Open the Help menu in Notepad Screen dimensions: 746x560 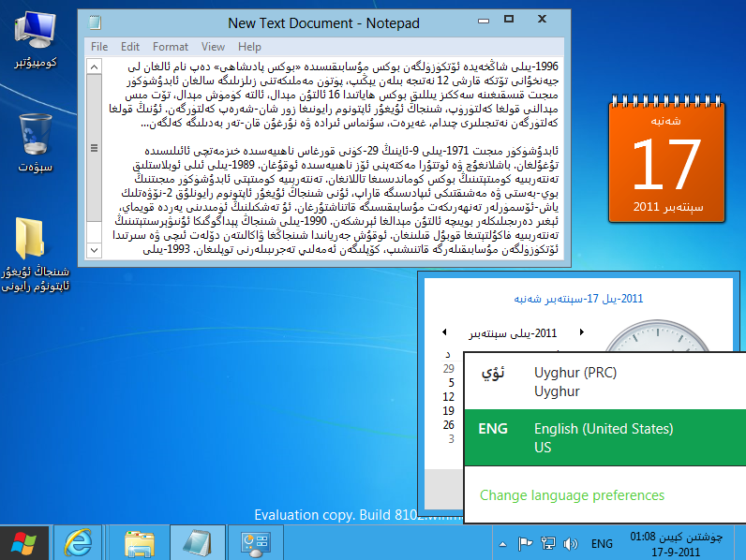[249, 47]
